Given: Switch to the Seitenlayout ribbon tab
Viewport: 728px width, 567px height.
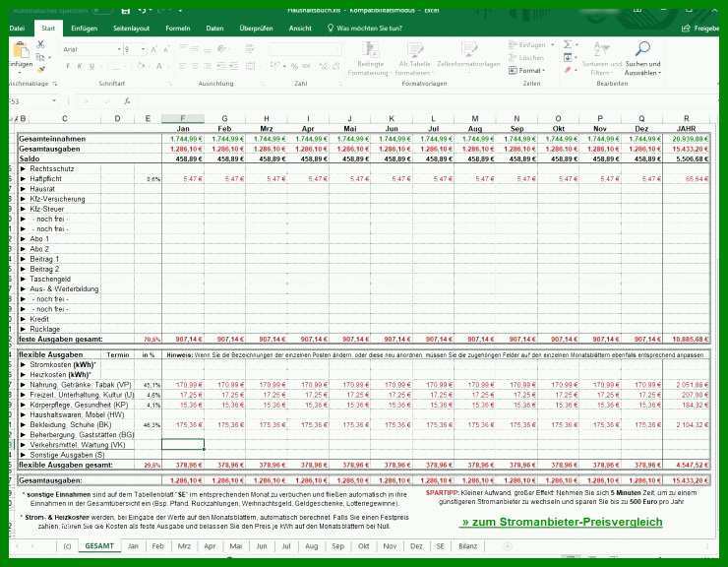Looking at the screenshot, I should tap(132, 29).
